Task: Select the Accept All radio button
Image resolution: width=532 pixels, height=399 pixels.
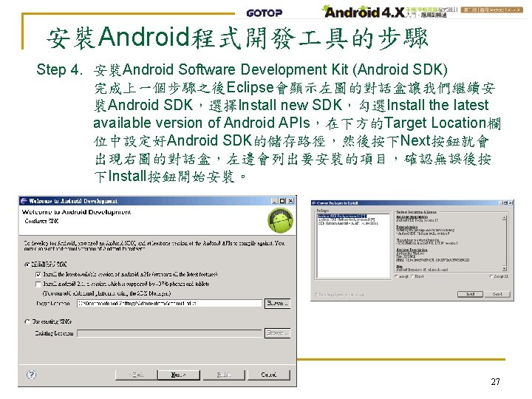Action: coord(491,276)
